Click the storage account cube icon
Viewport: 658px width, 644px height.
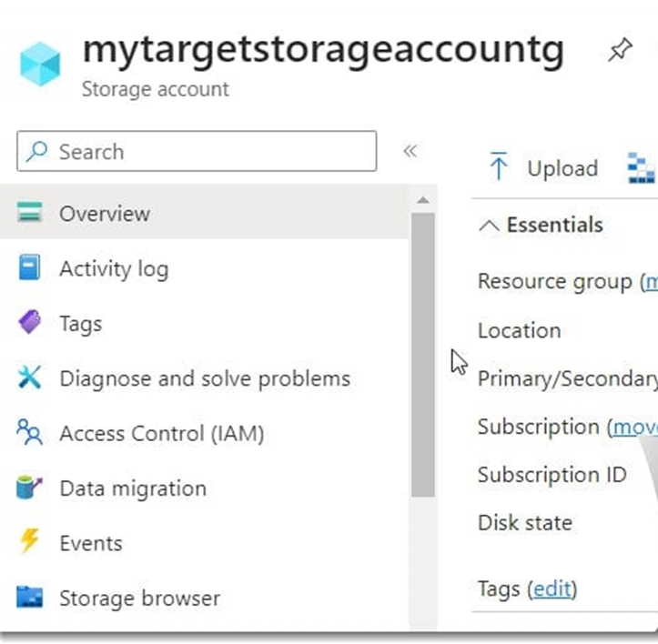tap(40, 64)
